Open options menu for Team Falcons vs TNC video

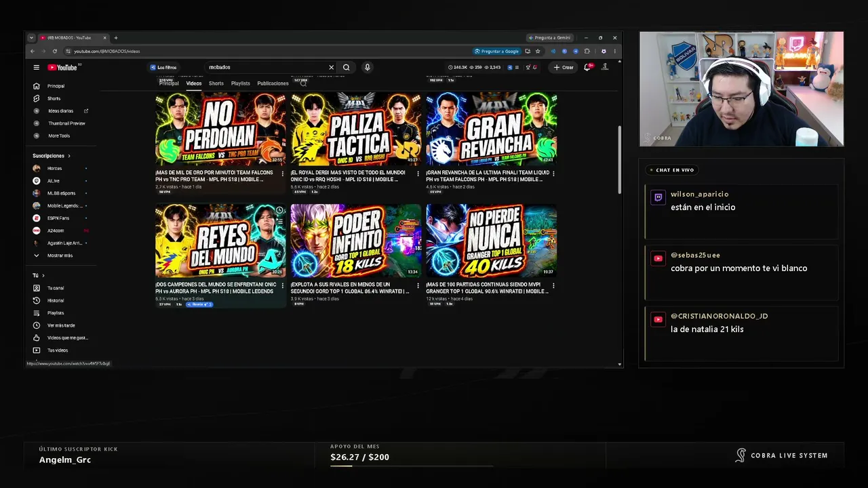tap(283, 174)
